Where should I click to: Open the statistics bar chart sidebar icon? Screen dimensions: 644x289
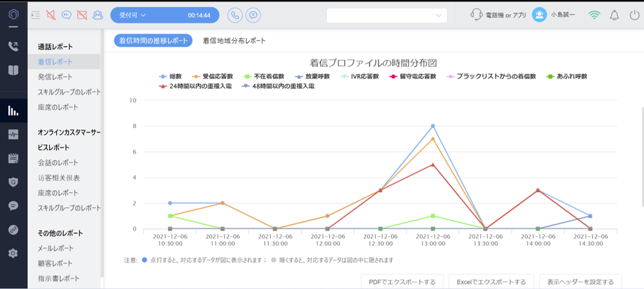(x=13, y=110)
